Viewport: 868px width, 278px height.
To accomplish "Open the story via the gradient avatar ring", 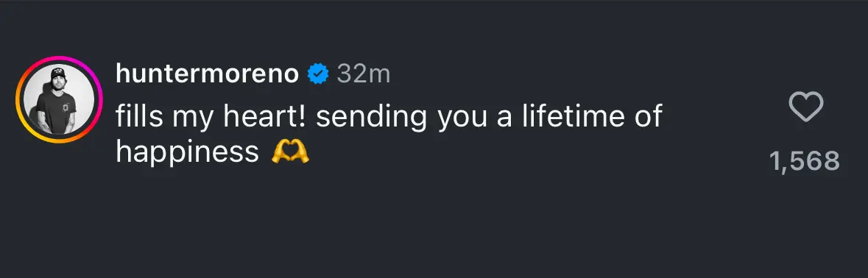I will tap(60, 100).
